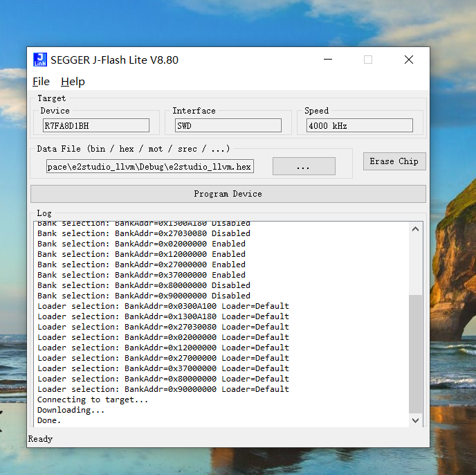Click the Program Device button
The image size is (476, 475).
pos(228,194)
